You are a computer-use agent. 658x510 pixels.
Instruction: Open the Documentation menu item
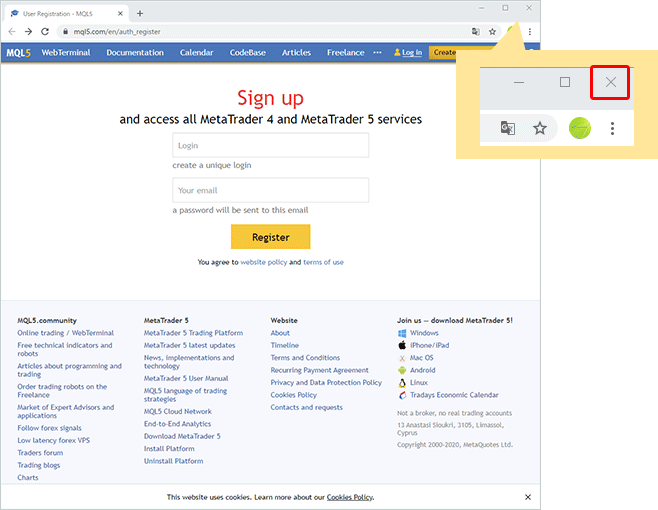(x=135, y=52)
